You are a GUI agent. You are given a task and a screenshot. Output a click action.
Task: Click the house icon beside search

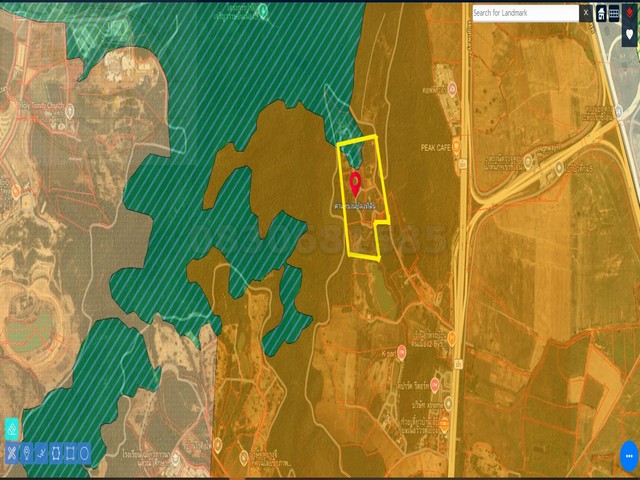601,13
